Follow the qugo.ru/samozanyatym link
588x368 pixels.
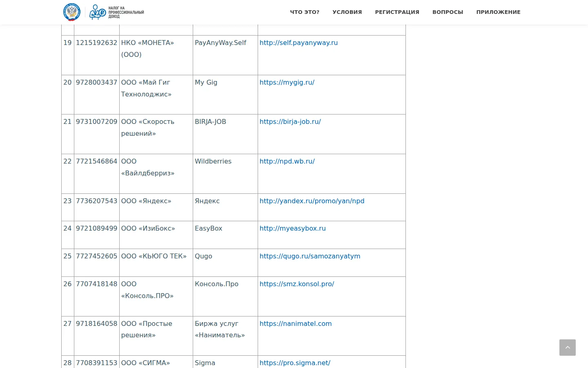point(310,256)
